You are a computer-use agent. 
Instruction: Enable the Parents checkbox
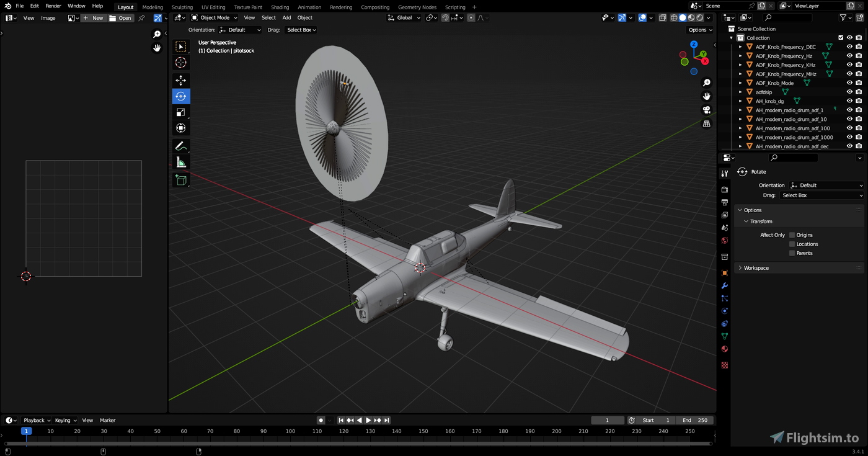pyautogui.click(x=792, y=253)
